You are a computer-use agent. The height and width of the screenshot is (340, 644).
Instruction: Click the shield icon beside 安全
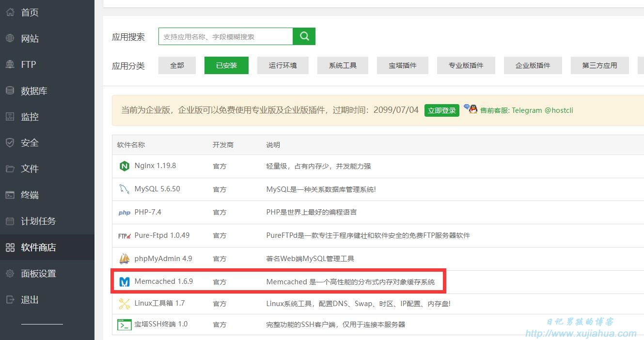(10, 142)
